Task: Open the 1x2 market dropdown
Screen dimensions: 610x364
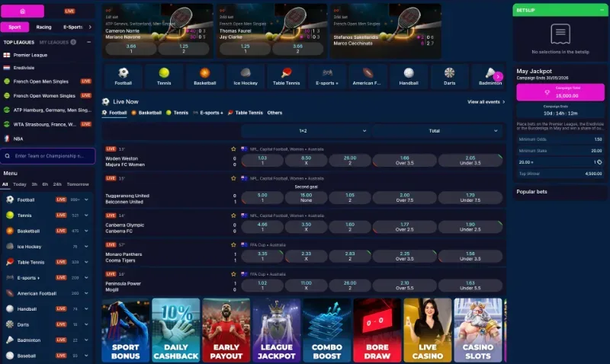Action: 306,131
